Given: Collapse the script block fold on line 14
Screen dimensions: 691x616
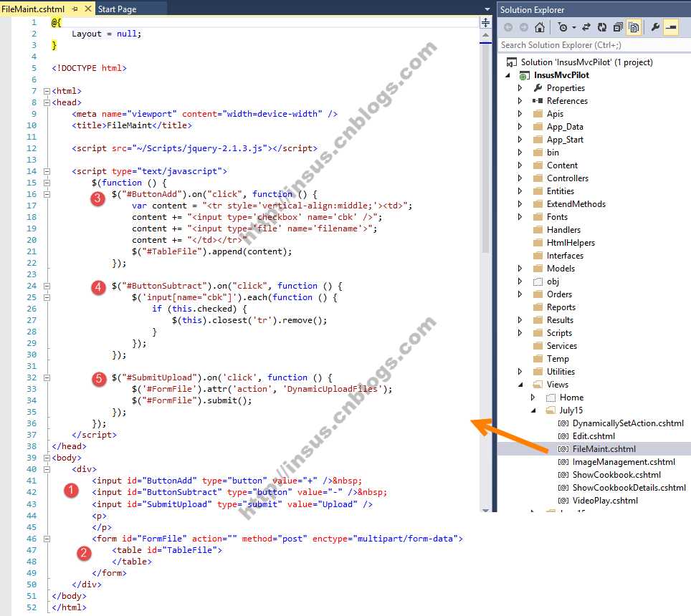Looking at the screenshot, I should click(x=47, y=171).
